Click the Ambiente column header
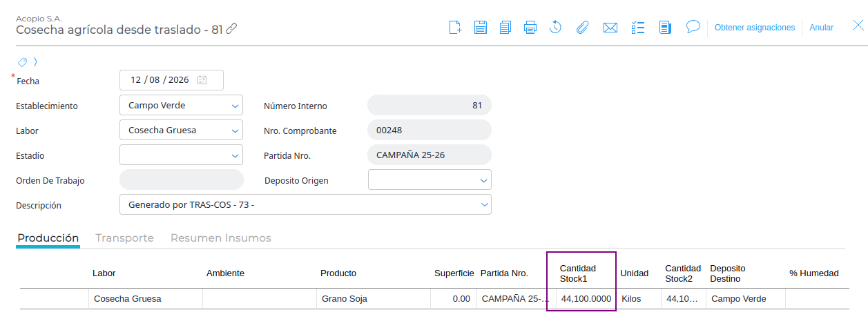The height and width of the screenshot is (319, 868). pyautogui.click(x=225, y=273)
